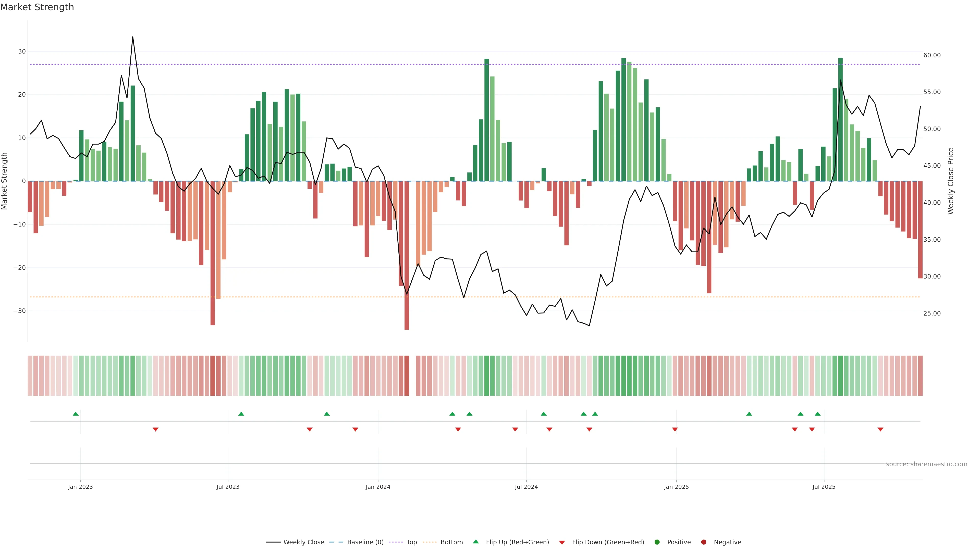Click the red Flip Down triangle in legend
The image size is (980, 551).
[x=562, y=543]
